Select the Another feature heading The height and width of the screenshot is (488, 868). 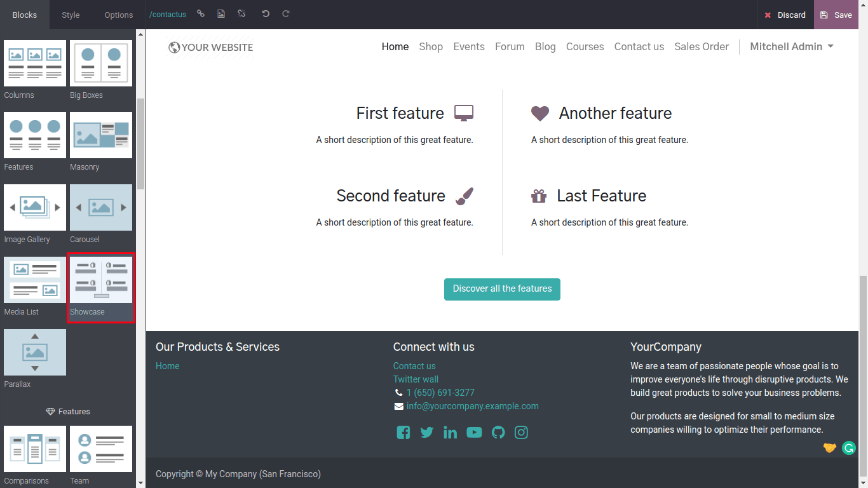coord(615,113)
